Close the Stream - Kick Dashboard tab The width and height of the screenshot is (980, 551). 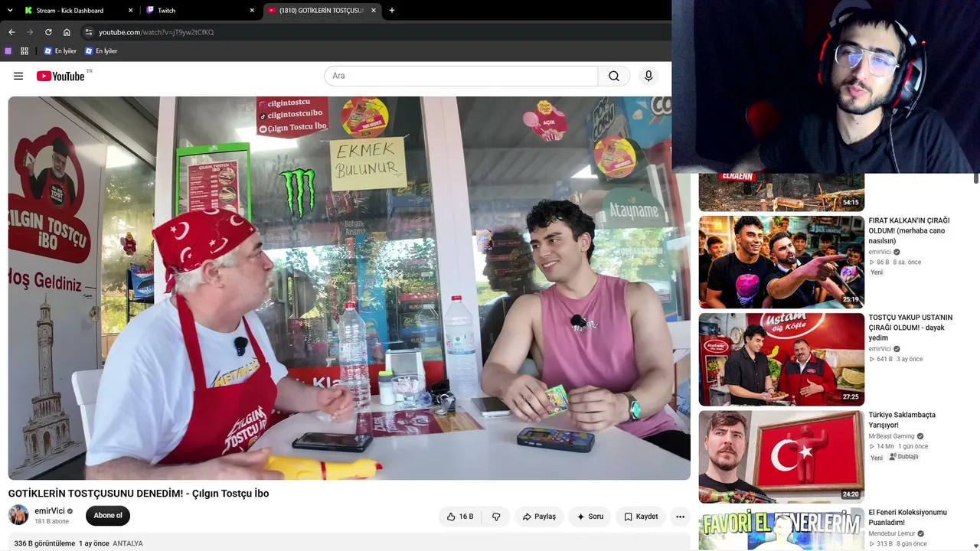(x=130, y=11)
